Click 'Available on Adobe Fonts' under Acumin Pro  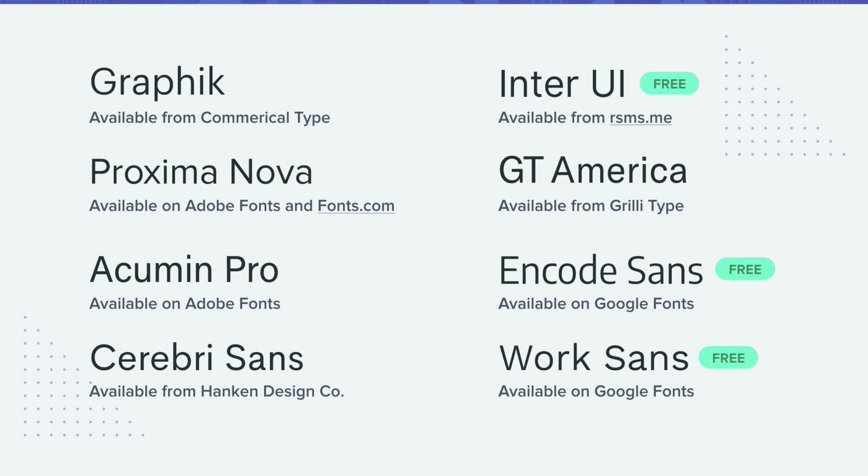185,303
